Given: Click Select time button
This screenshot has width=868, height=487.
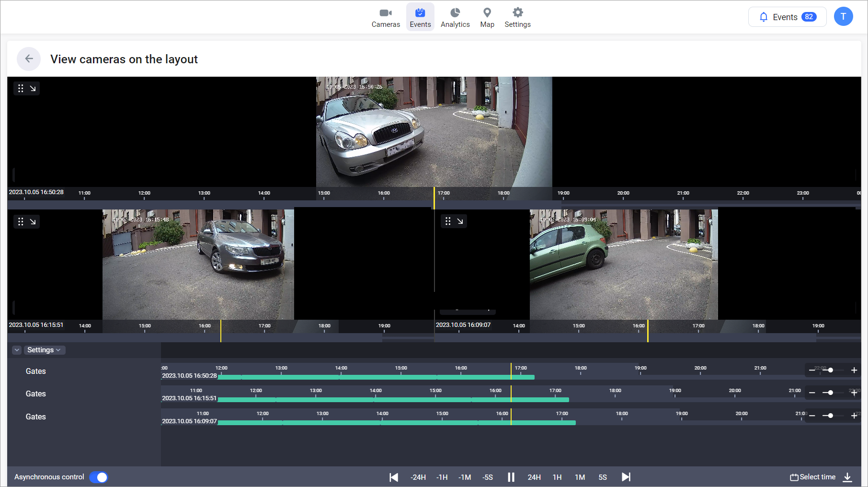Looking at the screenshot, I should 812,477.
